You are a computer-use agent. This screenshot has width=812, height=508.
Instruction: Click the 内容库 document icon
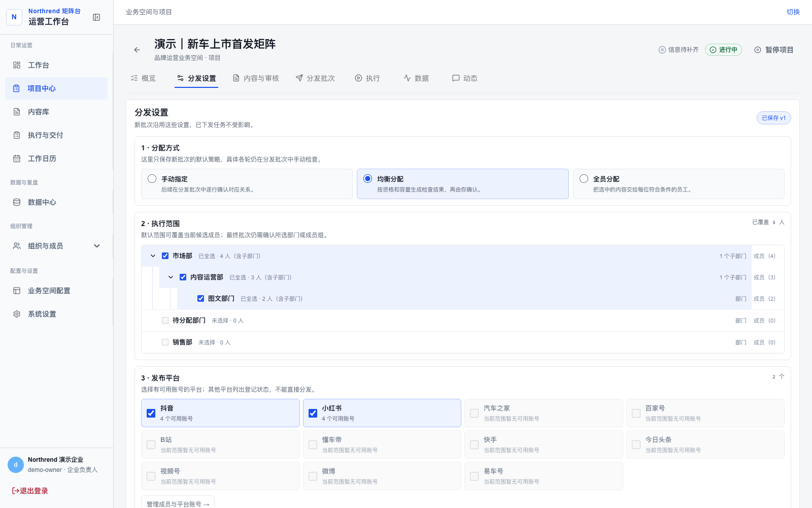pos(17,112)
